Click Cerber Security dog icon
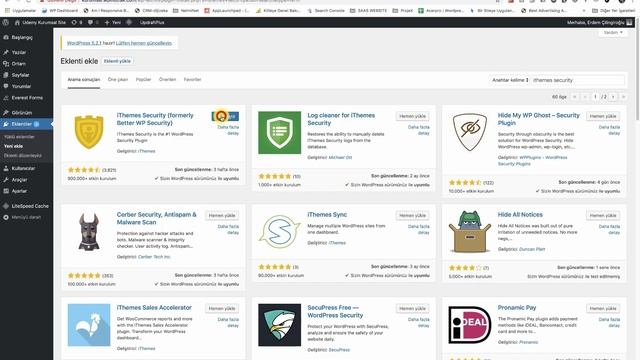640x360 pixels. (x=89, y=231)
